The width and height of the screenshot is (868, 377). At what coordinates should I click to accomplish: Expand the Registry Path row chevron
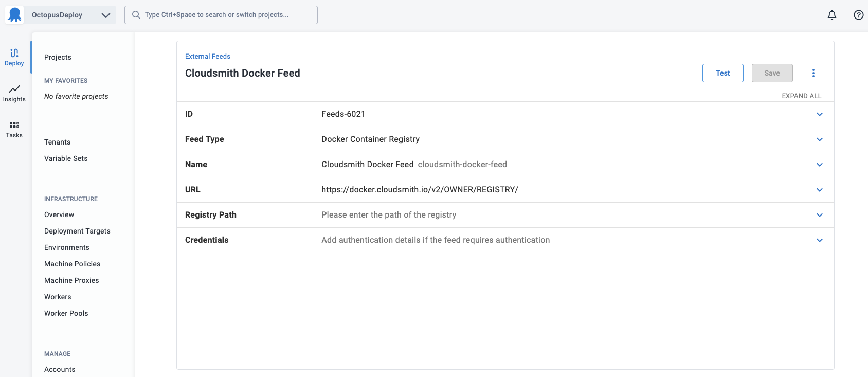click(x=820, y=215)
